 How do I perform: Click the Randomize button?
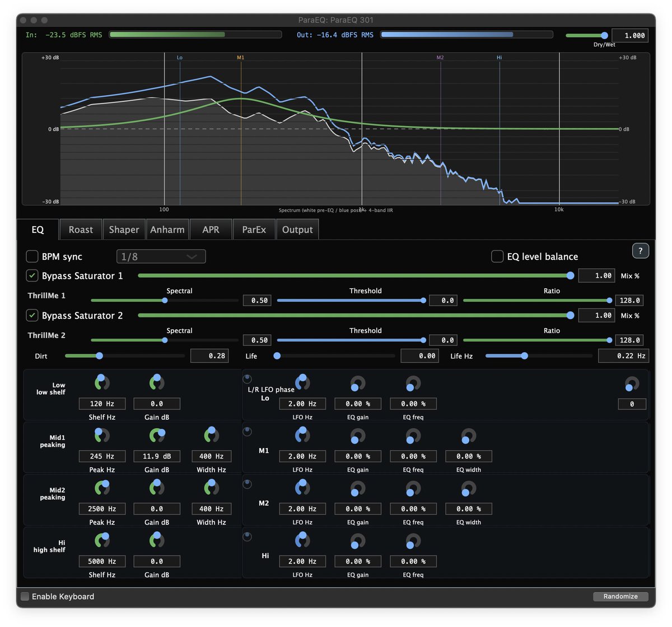[620, 596]
